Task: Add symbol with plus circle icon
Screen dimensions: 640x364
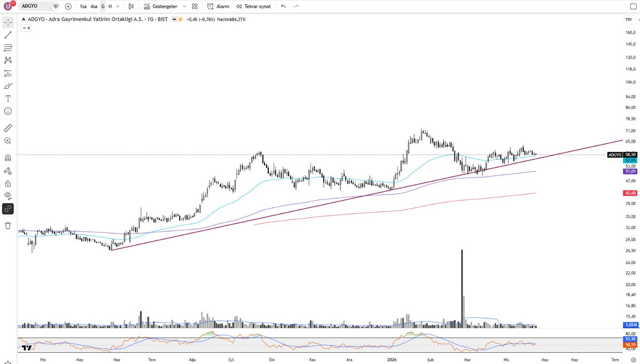Action: 68,6
